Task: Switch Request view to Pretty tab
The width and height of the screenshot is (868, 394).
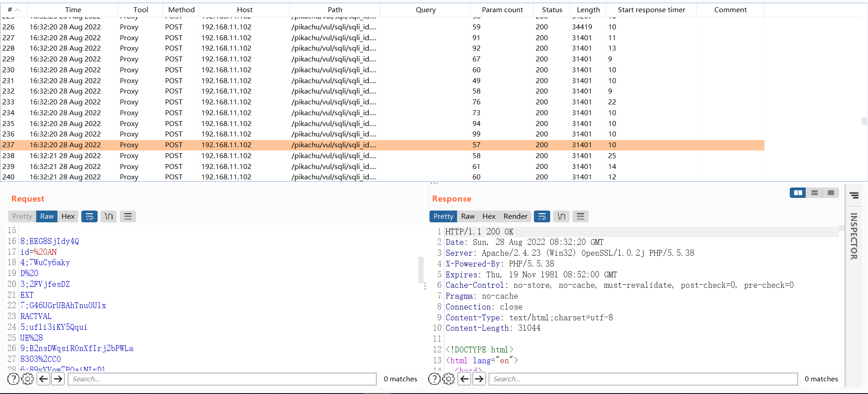Action: 22,216
